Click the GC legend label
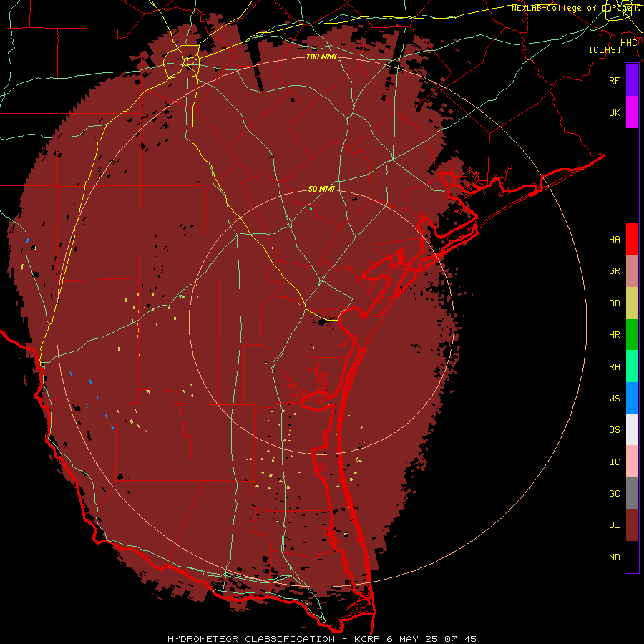 click(615, 494)
